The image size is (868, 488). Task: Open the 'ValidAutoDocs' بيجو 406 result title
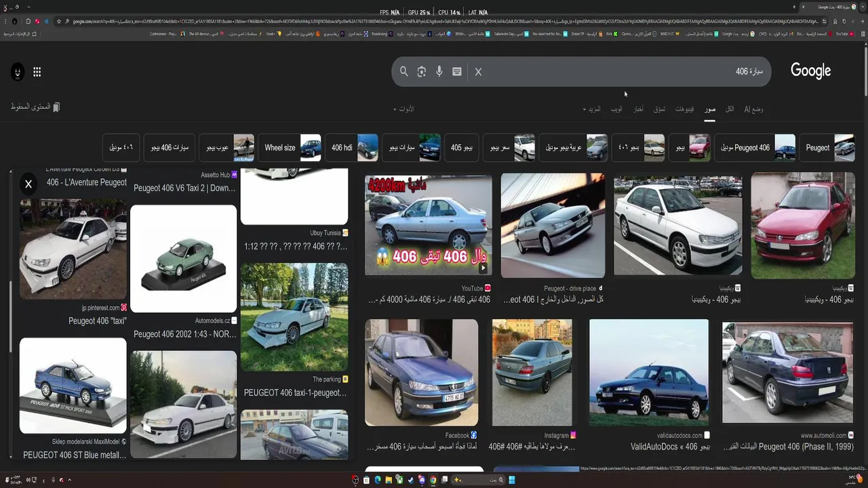click(x=670, y=447)
